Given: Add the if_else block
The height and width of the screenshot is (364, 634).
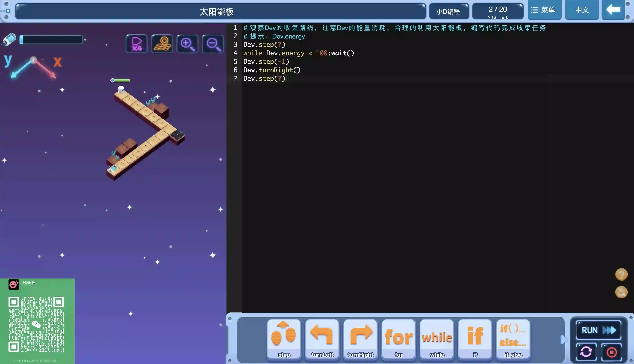Looking at the screenshot, I should (x=513, y=339).
